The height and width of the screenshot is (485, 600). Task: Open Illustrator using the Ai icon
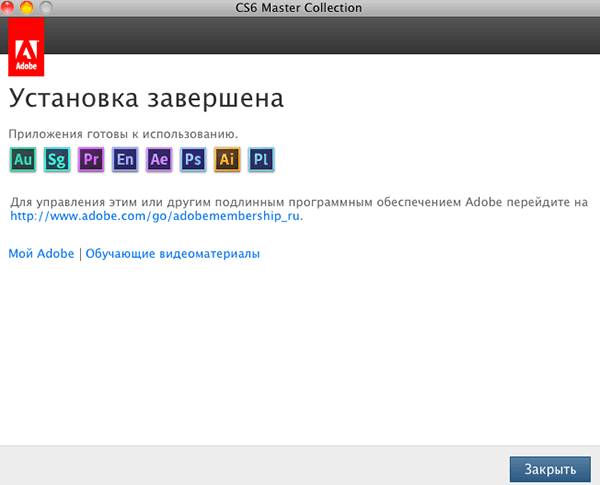coord(227,159)
